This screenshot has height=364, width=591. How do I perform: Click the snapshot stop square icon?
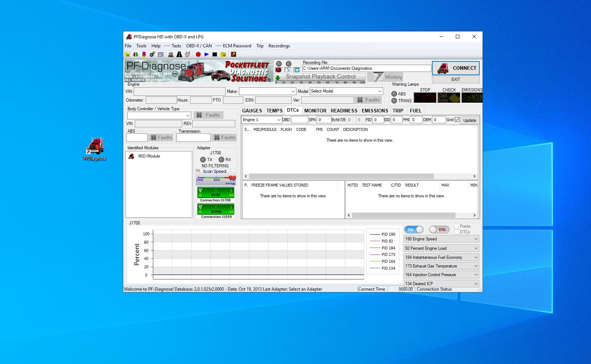tap(297, 70)
